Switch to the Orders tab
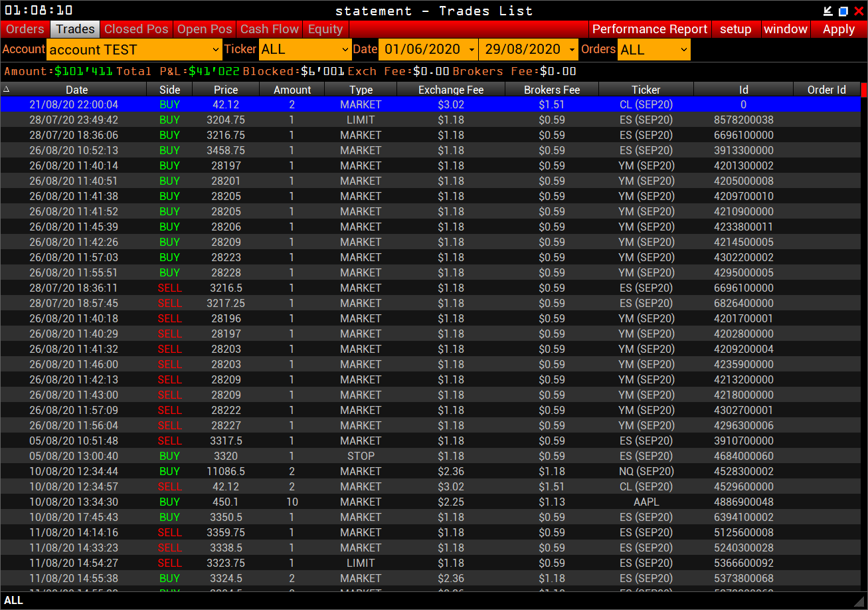The width and height of the screenshot is (868, 610). tap(25, 29)
